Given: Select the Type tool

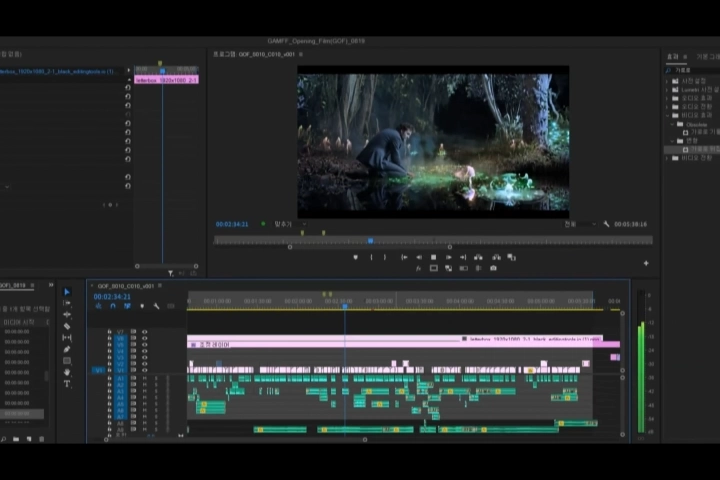Looking at the screenshot, I should point(67,384).
